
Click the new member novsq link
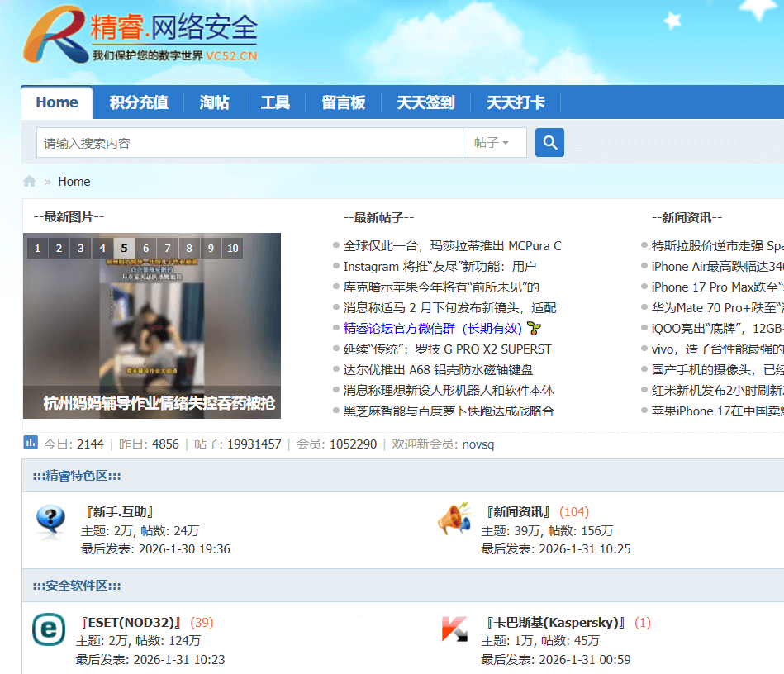point(478,444)
